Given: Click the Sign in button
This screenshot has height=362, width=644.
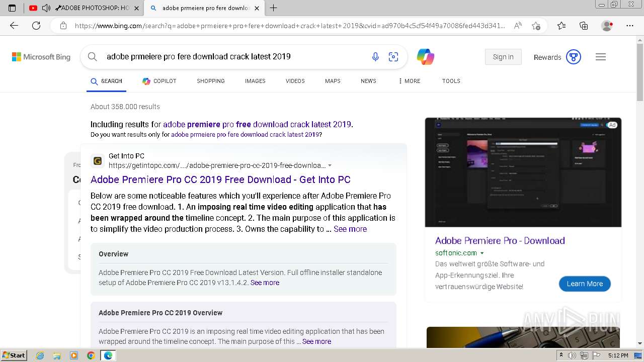Looking at the screenshot, I should [503, 57].
